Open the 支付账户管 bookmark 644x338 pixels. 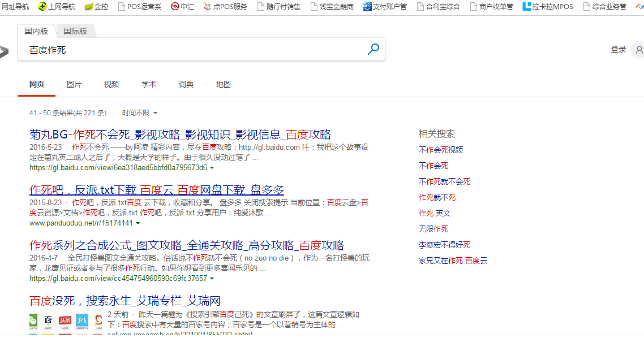pos(385,7)
